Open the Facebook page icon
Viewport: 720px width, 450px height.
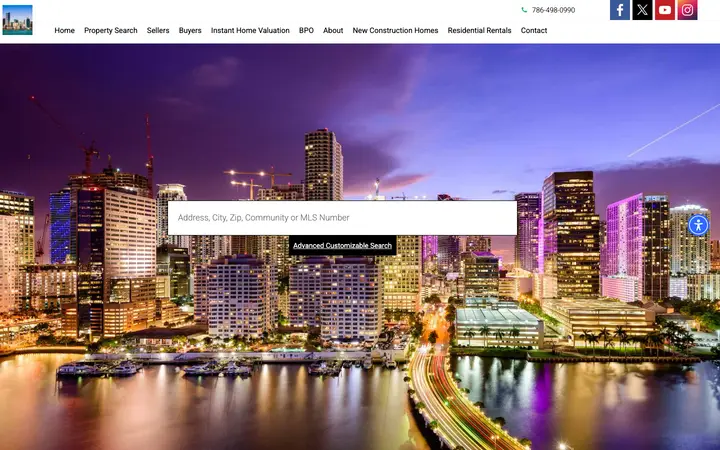click(x=619, y=10)
